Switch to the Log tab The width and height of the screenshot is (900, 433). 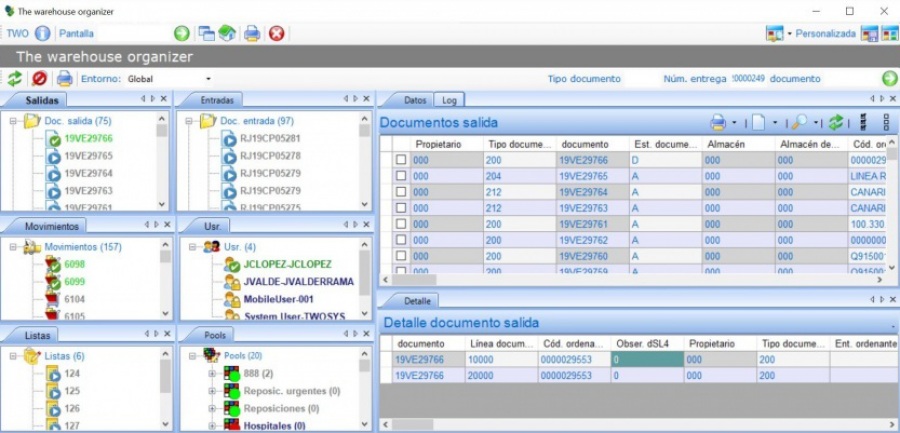click(449, 100)
